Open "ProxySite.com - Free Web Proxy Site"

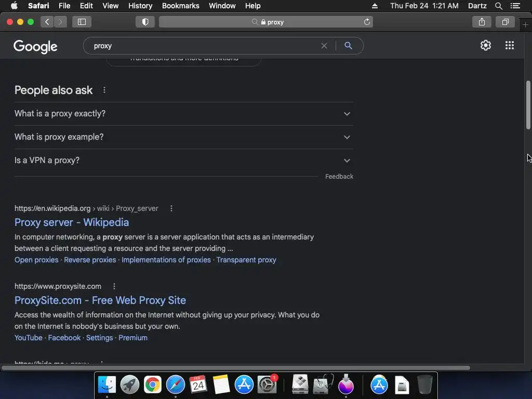coord(100,301)
